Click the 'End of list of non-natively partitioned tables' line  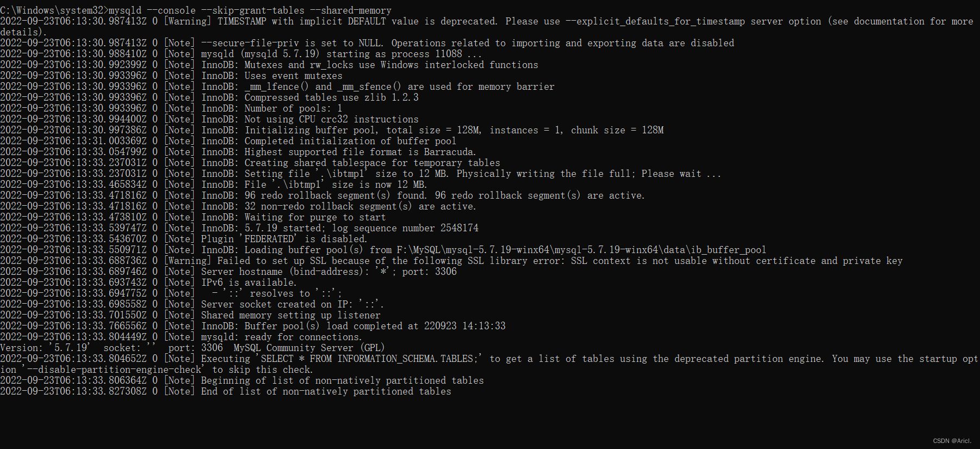coord(226,391)
